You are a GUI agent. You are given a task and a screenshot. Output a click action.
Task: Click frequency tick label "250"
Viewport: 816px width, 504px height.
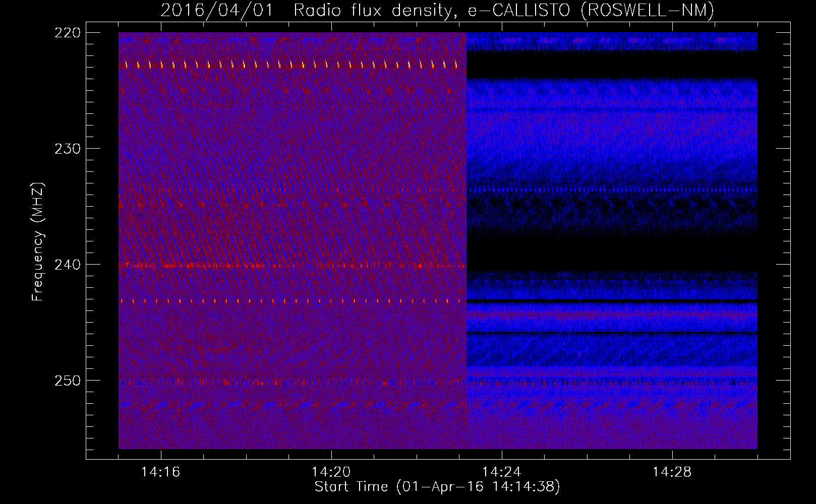(67, 381)
